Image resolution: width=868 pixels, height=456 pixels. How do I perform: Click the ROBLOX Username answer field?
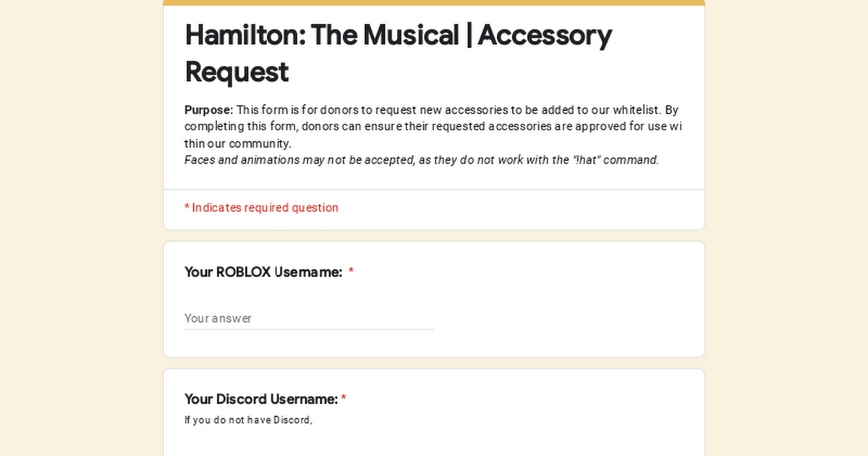[x=304, y=318]
